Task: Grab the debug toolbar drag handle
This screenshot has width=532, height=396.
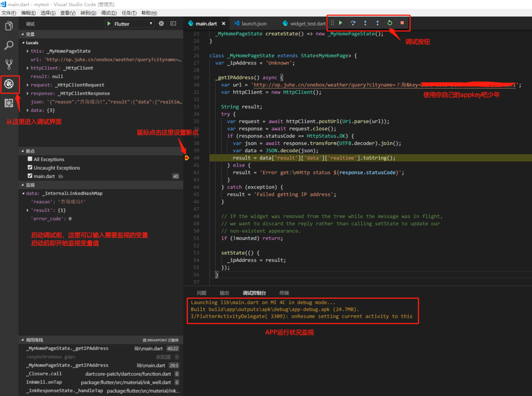Action: coord(332,23)
